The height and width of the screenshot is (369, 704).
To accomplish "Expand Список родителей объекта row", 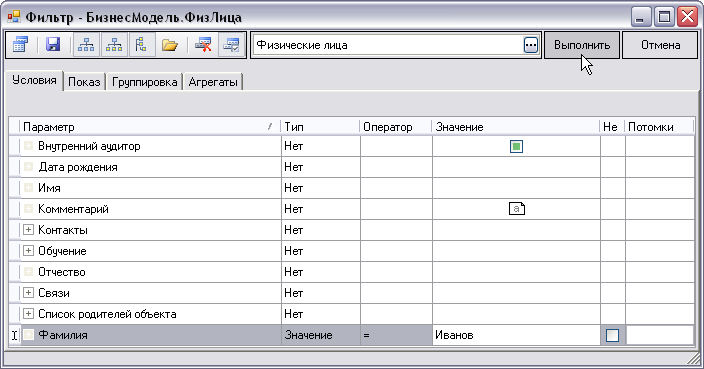I will coord(28,314).
